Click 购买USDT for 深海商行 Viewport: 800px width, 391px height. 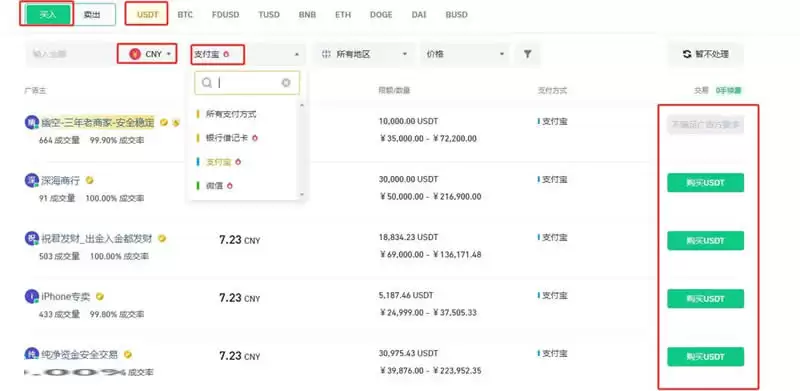tap(705, 183)
